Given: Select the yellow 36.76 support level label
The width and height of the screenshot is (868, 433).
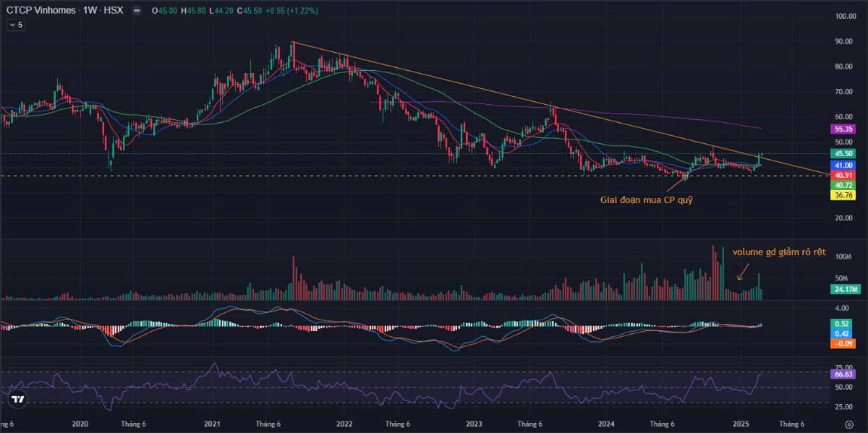Looking at the screenshot, I should (x=843, y=195).
